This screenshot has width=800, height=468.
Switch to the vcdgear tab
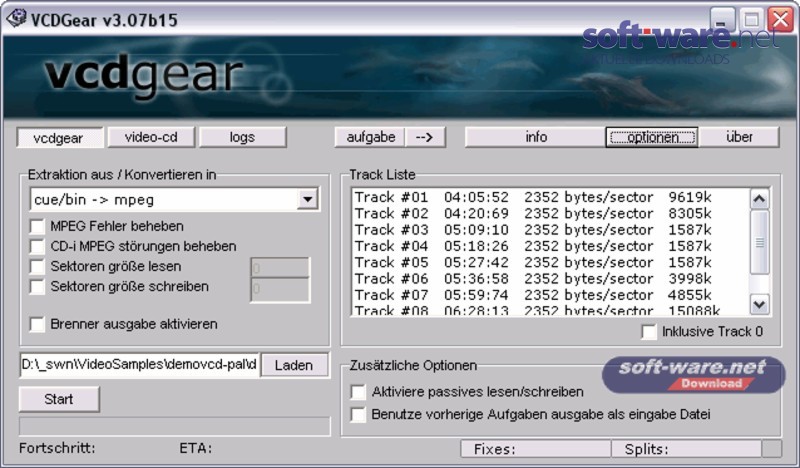[x=60, y=138]
